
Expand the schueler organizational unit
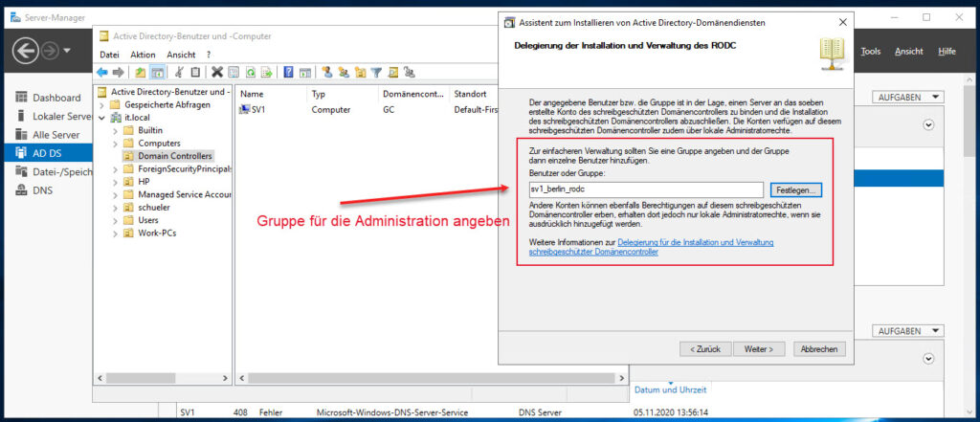click(x=115, y=208)
